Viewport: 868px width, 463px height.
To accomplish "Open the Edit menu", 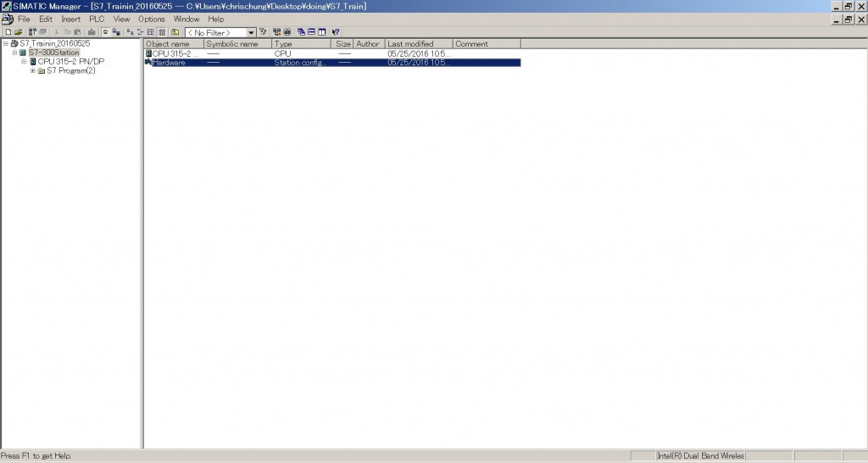I will (46, 19).
